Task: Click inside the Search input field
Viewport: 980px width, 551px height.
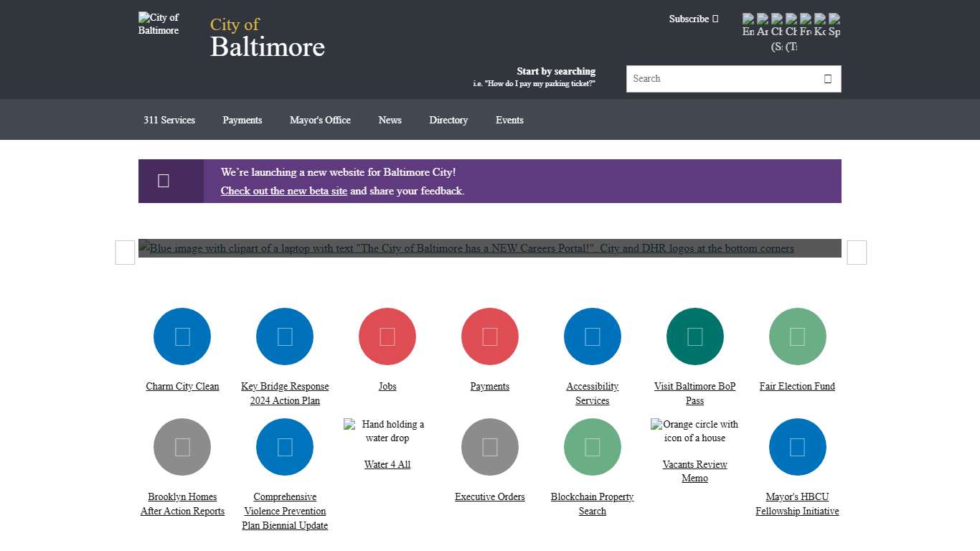Action: click(717, 78)
